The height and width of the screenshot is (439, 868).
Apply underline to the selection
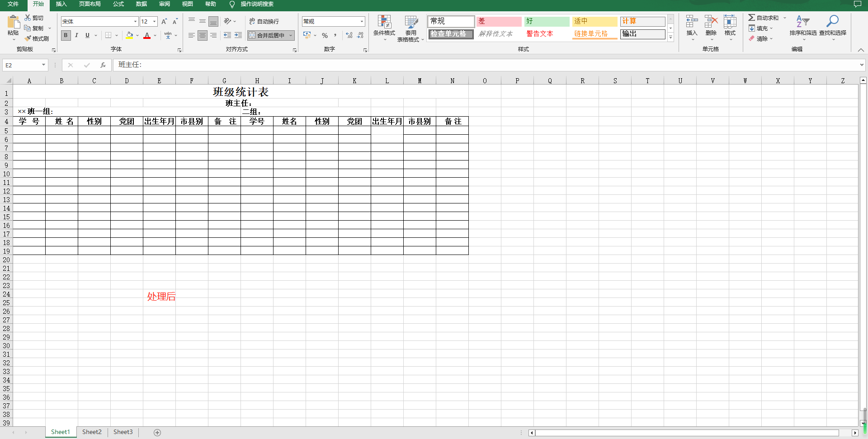[x=87, y=35]
